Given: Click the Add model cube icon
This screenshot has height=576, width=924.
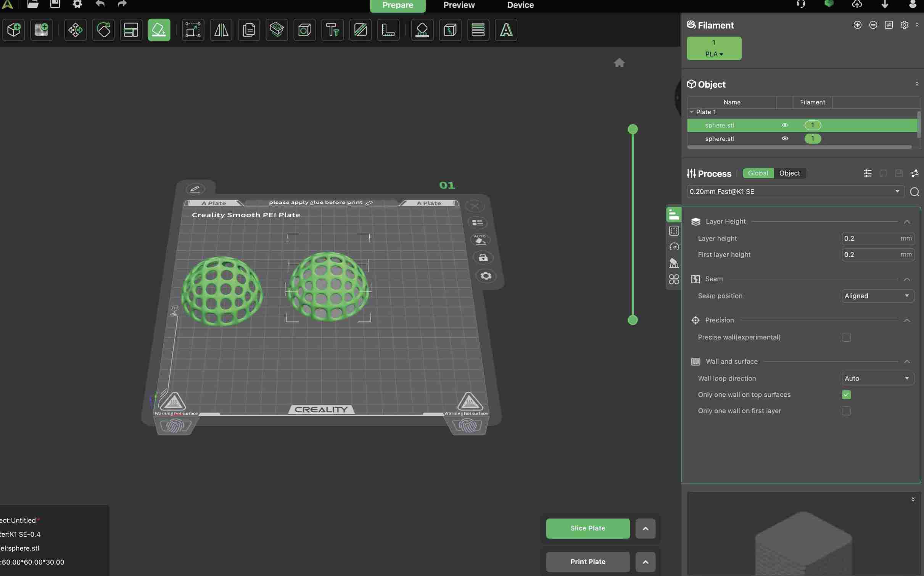Looking at the screenshot, I should tap(14, 30).
